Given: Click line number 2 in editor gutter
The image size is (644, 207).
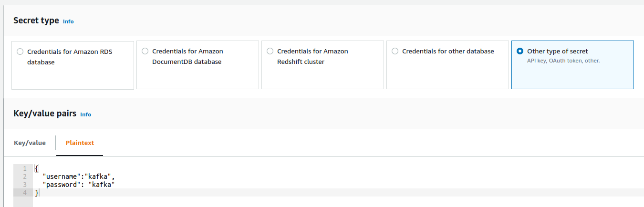Looking at the screenshot, I should pos(24,177).
